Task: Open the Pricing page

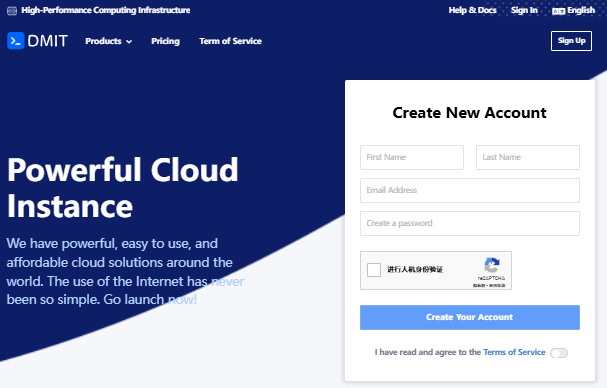Action: click(x=165, y=41)
